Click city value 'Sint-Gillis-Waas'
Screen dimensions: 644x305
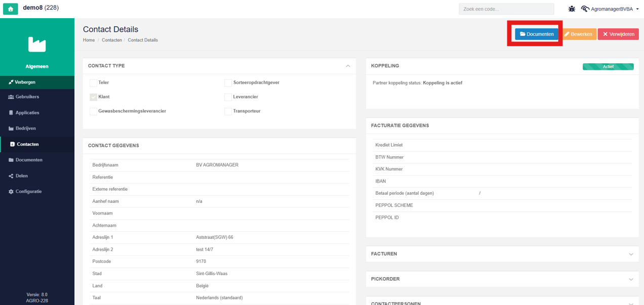tap(212, 274)
